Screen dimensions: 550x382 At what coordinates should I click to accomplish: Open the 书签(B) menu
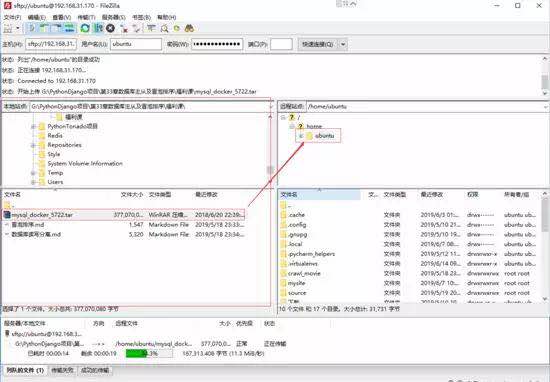141,17
